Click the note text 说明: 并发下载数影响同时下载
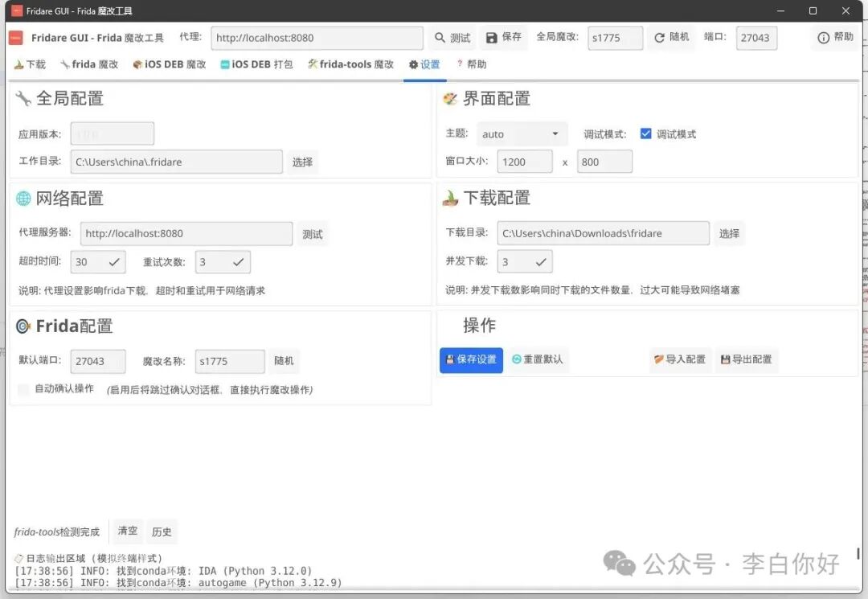 [592, 290]
